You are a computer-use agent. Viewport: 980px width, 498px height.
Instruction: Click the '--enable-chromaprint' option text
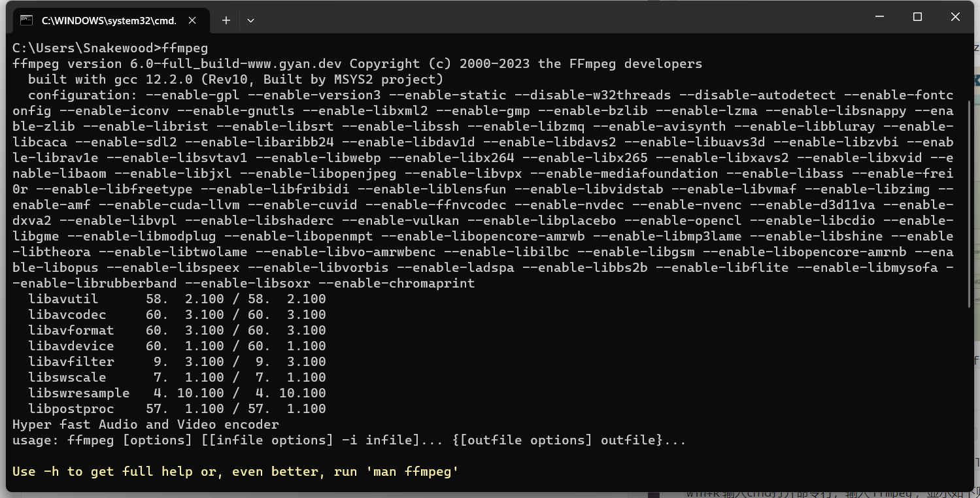click(x=397, y=284)
